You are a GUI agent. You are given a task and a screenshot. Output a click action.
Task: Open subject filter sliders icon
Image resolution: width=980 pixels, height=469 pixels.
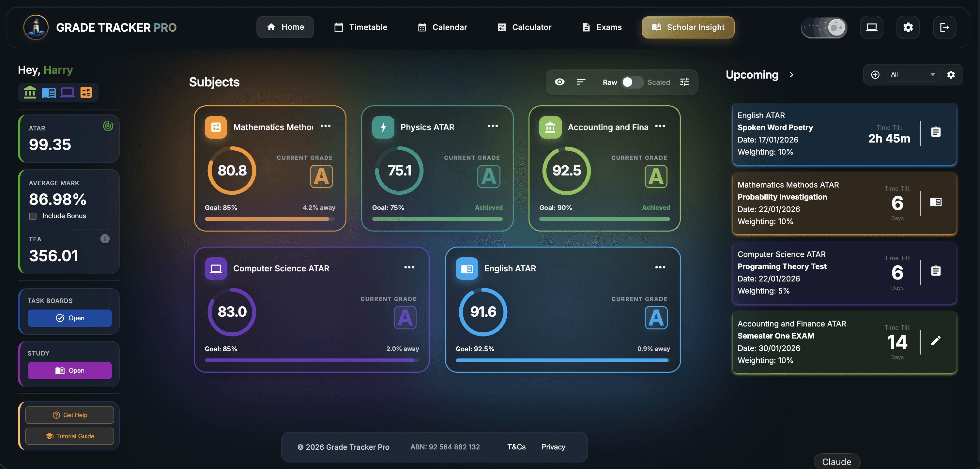click(684, 82)
